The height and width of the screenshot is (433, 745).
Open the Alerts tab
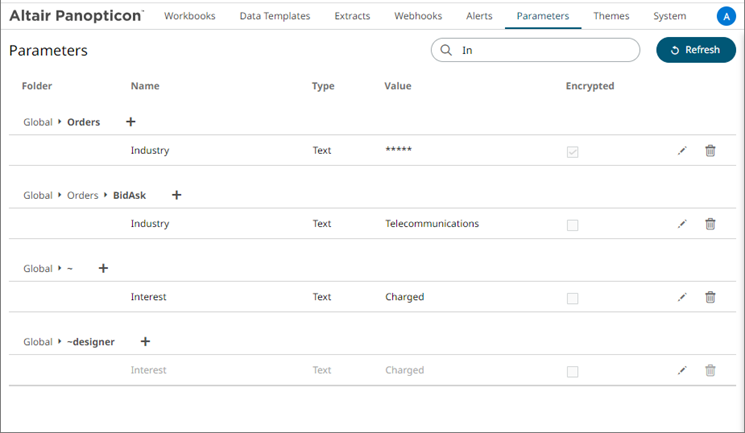click(479, 16)
